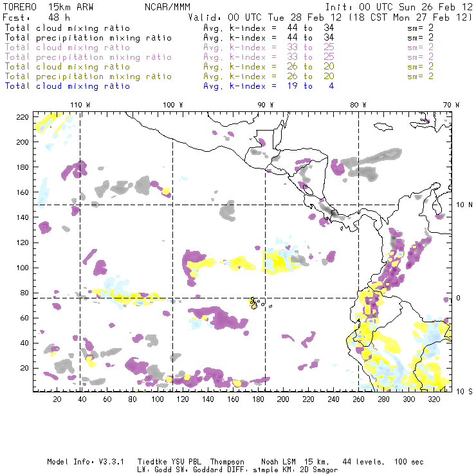Select the "Fcst: 48 h" forecast label

click(x=37, y=17)
